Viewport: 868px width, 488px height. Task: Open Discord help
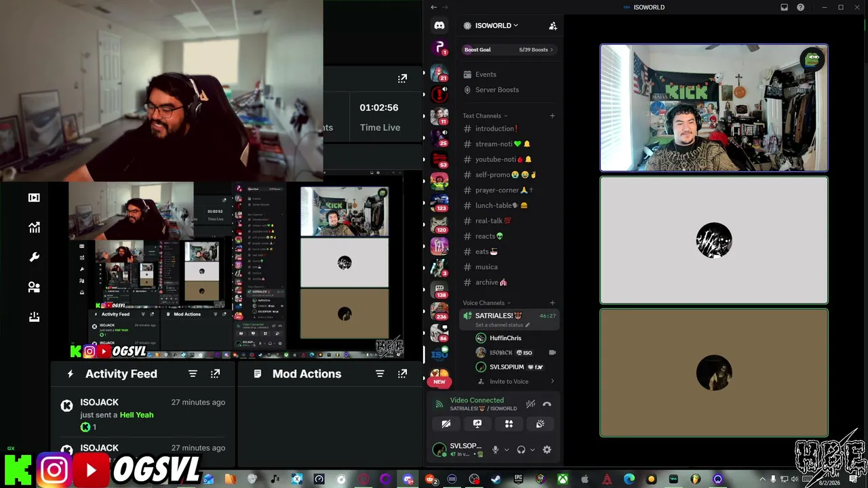(x=801, y=7)
